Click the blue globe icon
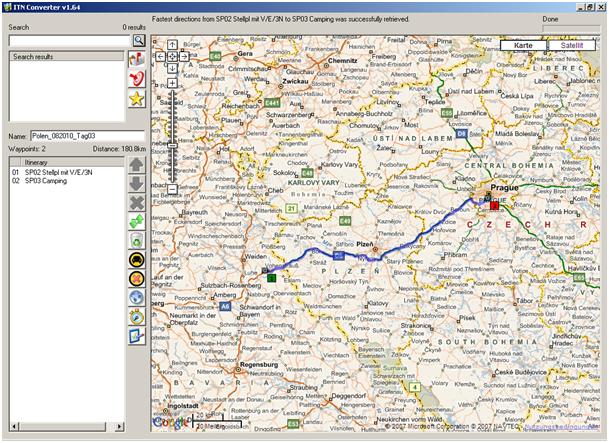 click(137, 298)
